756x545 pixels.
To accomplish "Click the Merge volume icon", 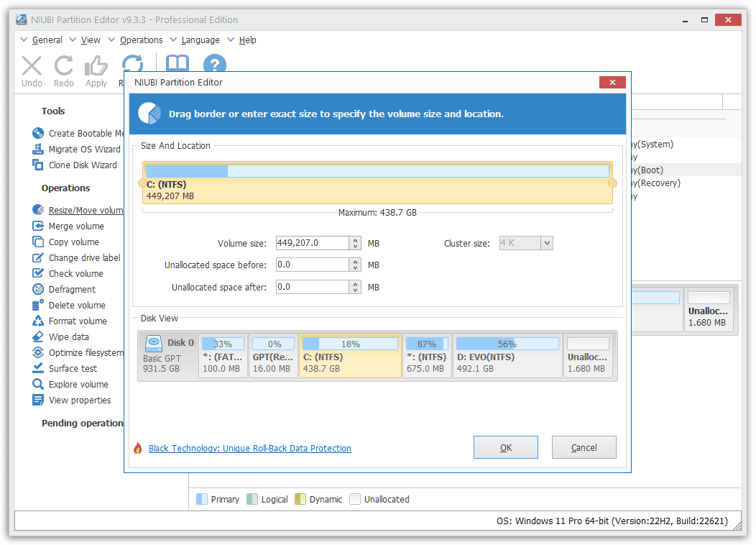I will click(38, 226).
